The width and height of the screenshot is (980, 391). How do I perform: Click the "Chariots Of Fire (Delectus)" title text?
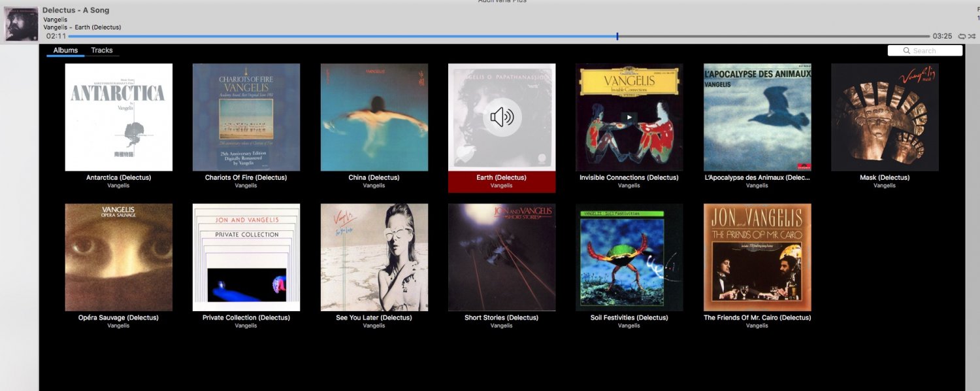[246, 177]
